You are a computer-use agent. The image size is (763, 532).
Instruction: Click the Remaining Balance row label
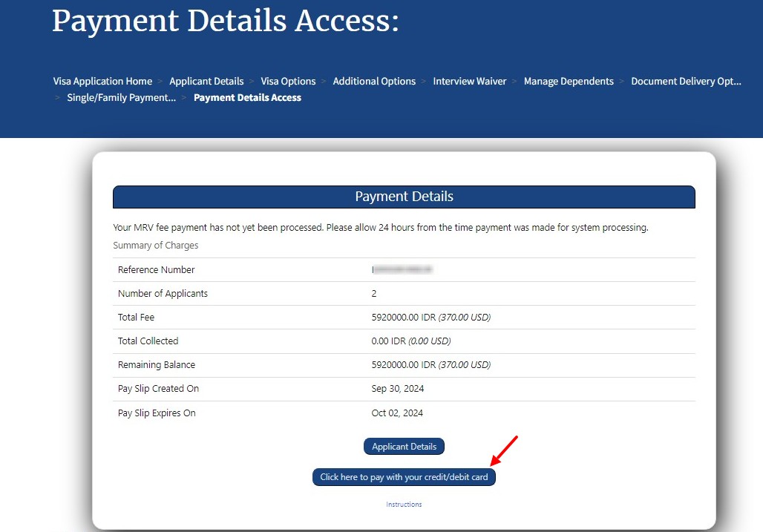[156, 365]
